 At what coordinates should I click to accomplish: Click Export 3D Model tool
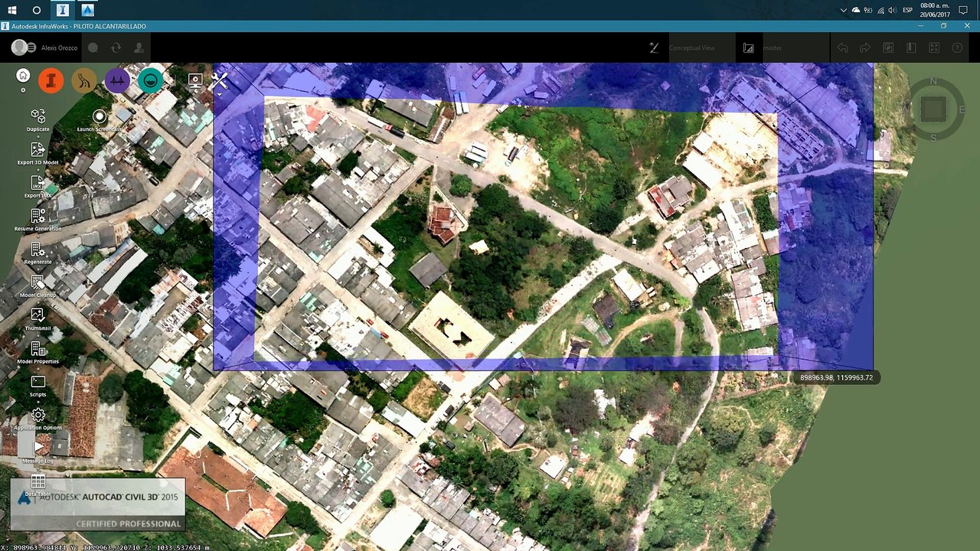point(38,153)
